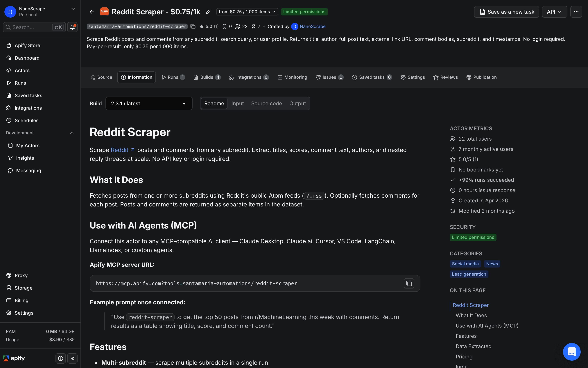Open the support chat bubble
This screenshot has height=368, width=588.
point(572,352)
